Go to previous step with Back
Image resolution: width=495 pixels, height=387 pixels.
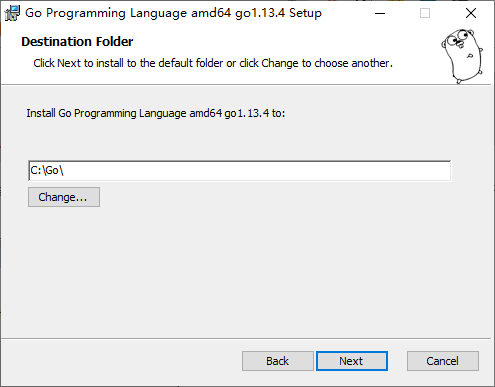[278, 361]
